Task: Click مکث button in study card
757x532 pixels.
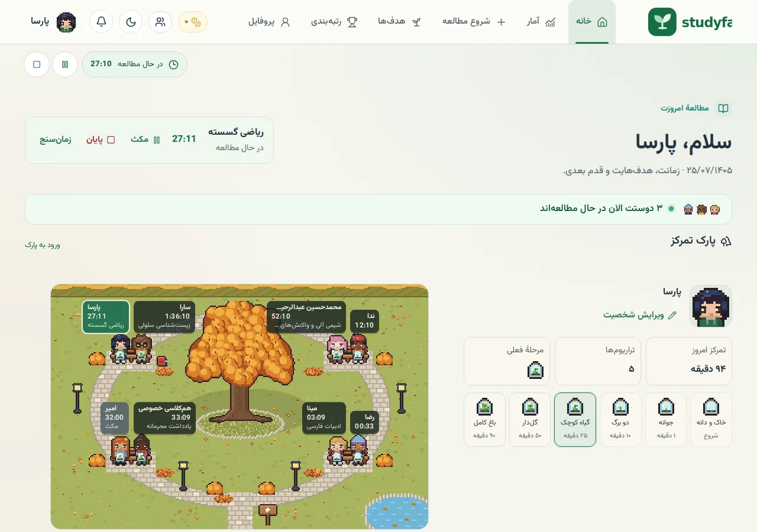Action: coord(145,140)
